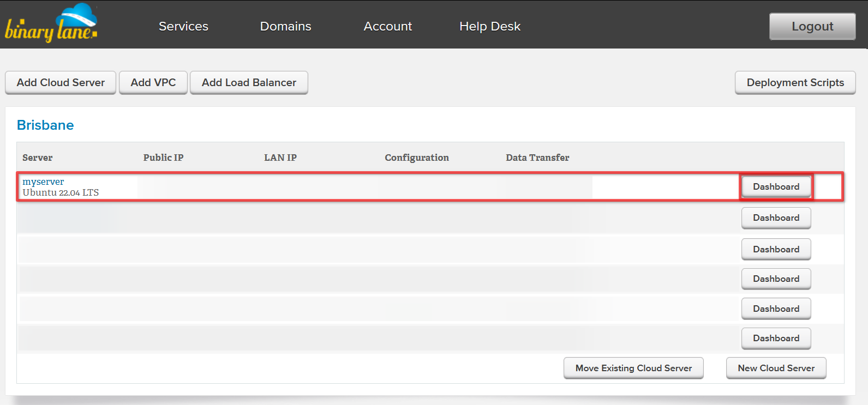
Task: Click the New Cloud Server button
Action: click(x=776, y=368)
